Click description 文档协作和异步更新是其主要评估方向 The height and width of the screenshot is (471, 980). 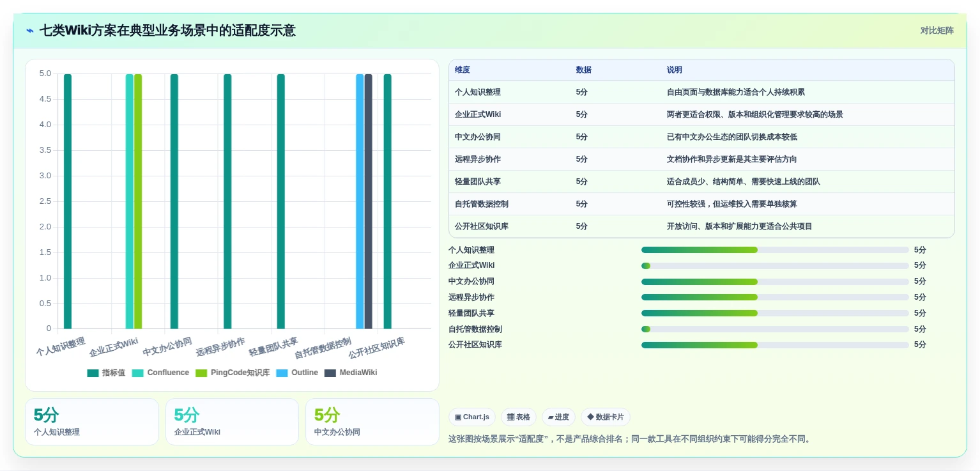tap(732, 159)
